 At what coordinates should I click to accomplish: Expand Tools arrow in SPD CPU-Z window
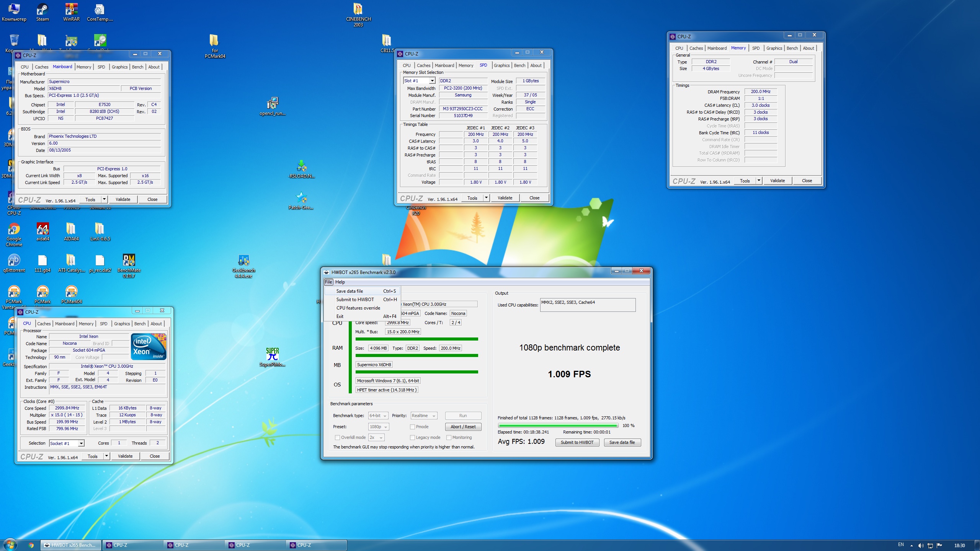coord(486,198)
